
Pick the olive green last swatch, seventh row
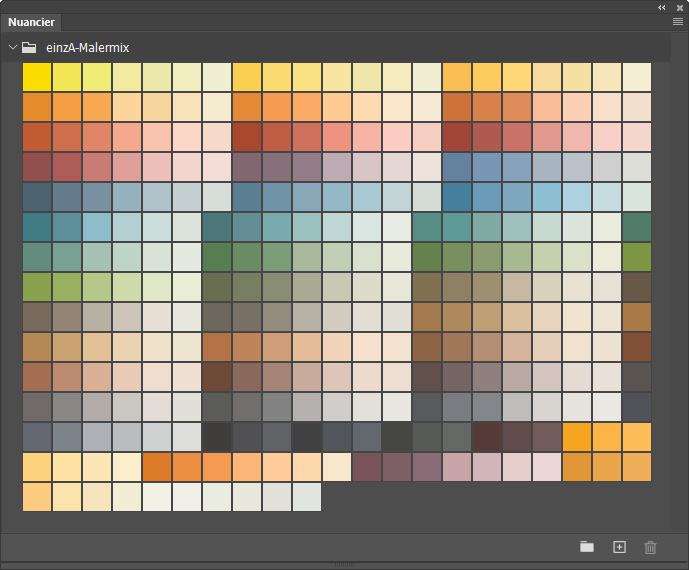(637, 257)
